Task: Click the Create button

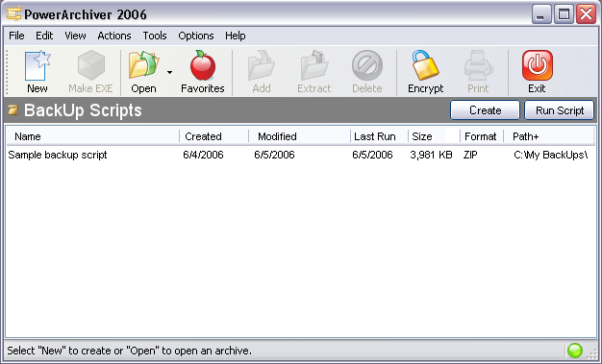Action: click(486, 110)
